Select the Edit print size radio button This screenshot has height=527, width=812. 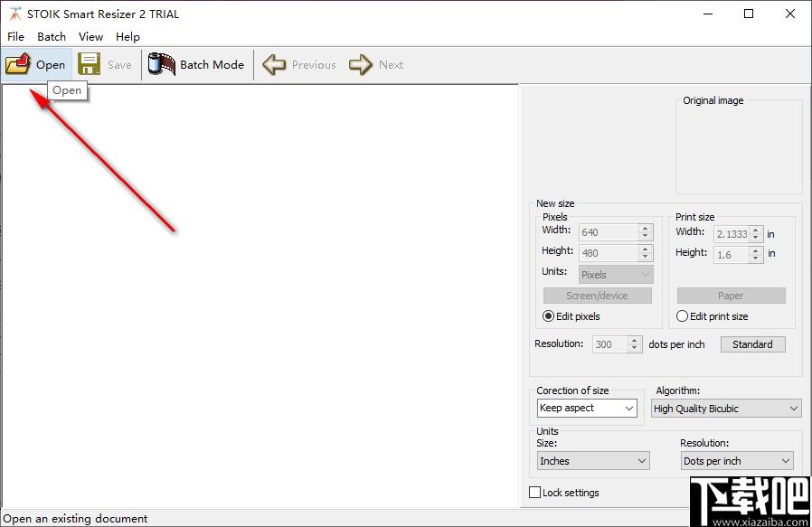(x=682, y=316)
